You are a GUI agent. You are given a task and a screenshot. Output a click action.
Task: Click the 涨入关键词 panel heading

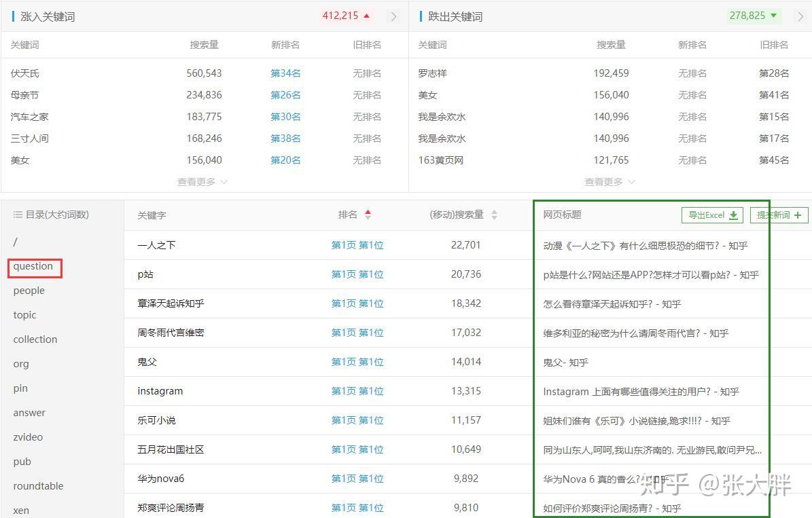(48, 16)
